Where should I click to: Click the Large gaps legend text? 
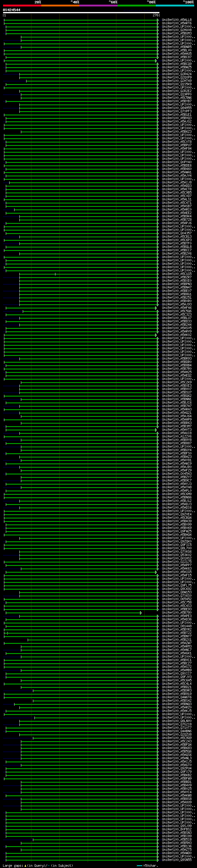(38, 865)
